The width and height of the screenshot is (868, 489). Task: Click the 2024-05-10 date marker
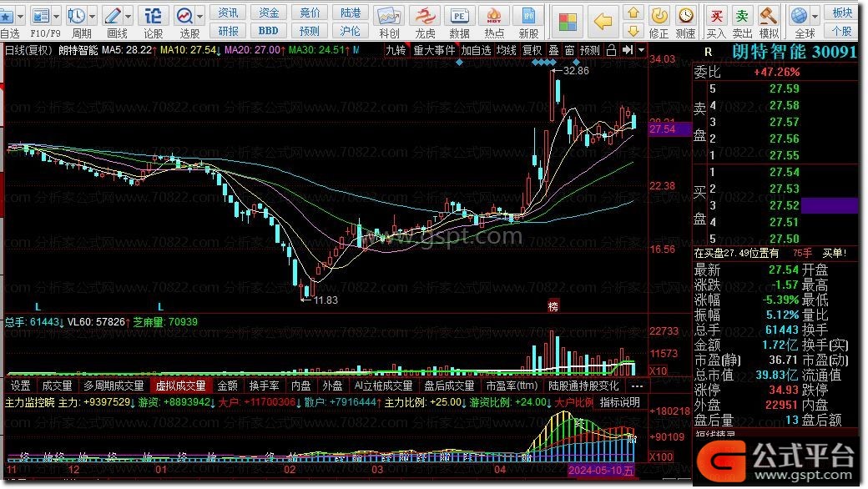[601, 470]
